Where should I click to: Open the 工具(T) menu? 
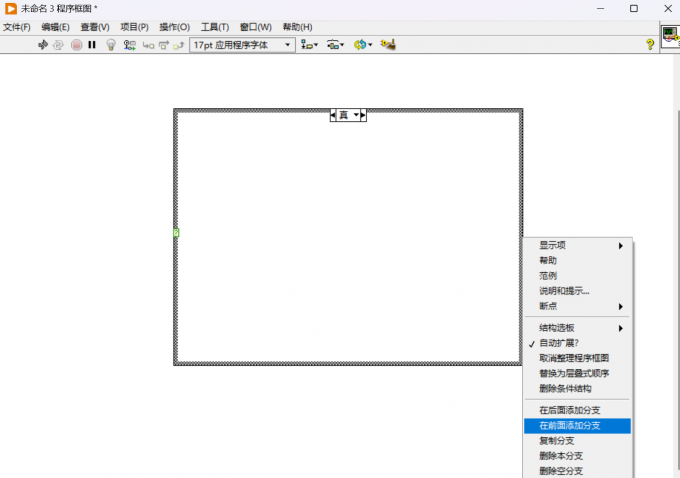point(215,27)
